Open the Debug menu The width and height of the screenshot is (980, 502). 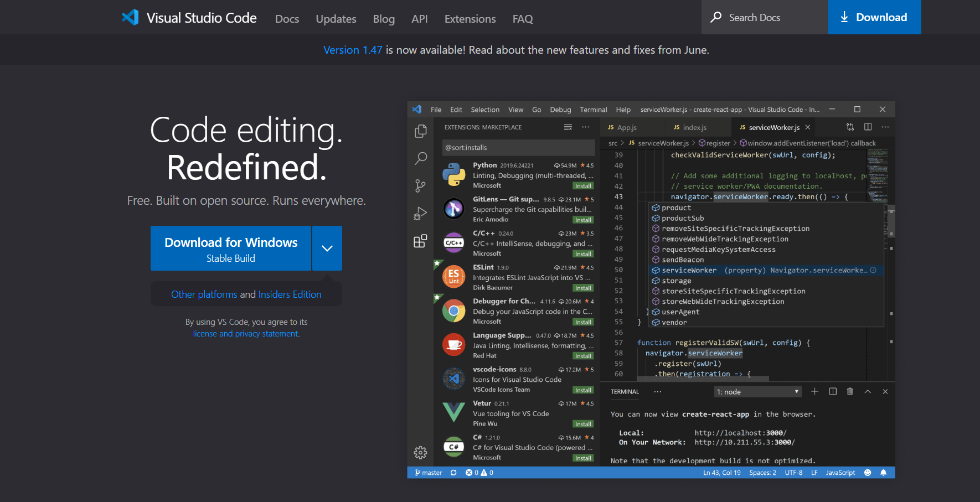tap(560, 110)
